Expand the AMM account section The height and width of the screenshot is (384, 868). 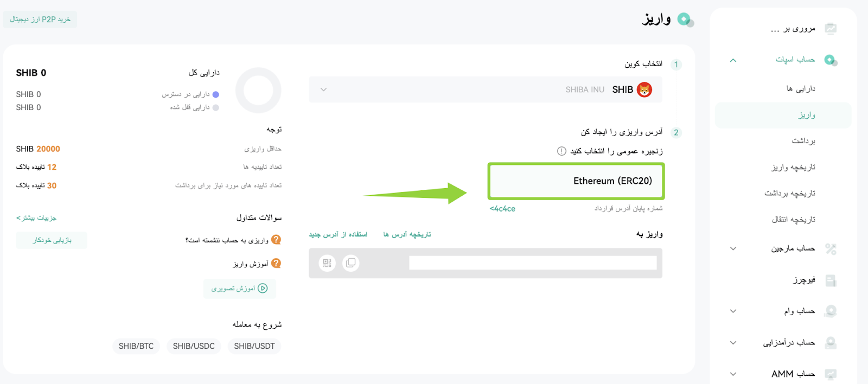click(733, 374)
